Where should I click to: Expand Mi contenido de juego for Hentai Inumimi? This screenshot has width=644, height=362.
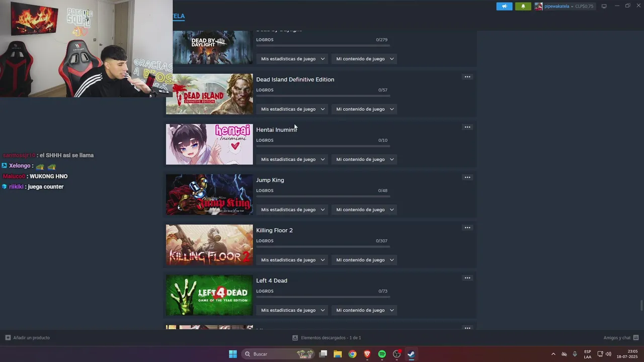[364, 159]
